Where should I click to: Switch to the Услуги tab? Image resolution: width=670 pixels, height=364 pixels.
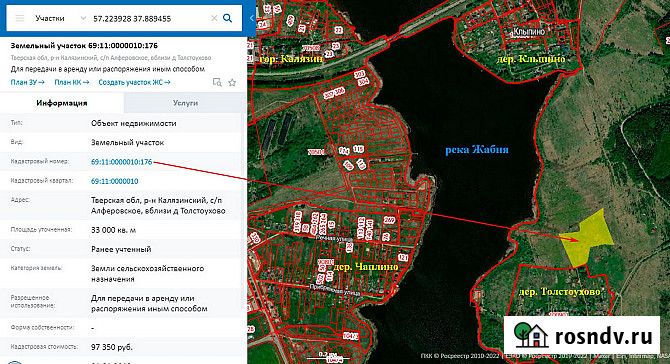pyautogui.click(x=185, y=103)
